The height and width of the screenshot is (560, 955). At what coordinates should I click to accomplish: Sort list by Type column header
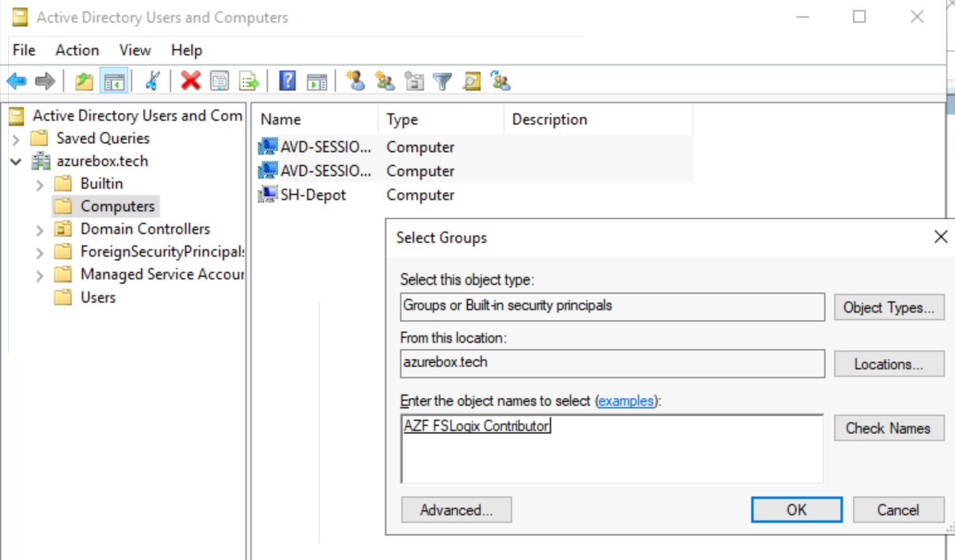[440, 119]
